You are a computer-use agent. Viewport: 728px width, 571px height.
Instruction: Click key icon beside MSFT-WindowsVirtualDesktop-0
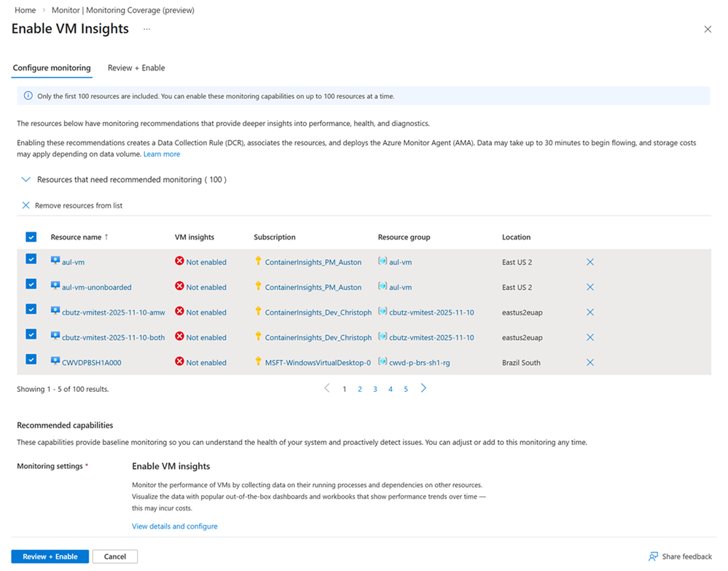258,361
